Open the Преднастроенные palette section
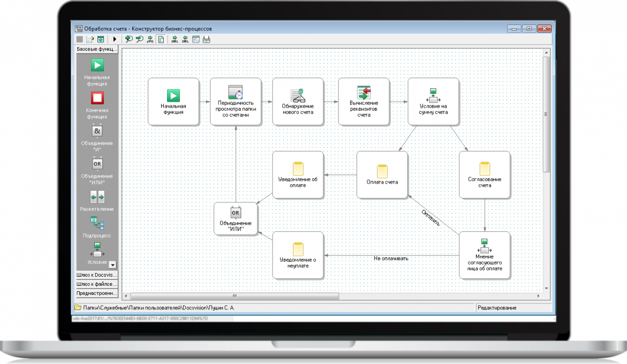This screenshot has height=364, width=627. pos(96,293)
